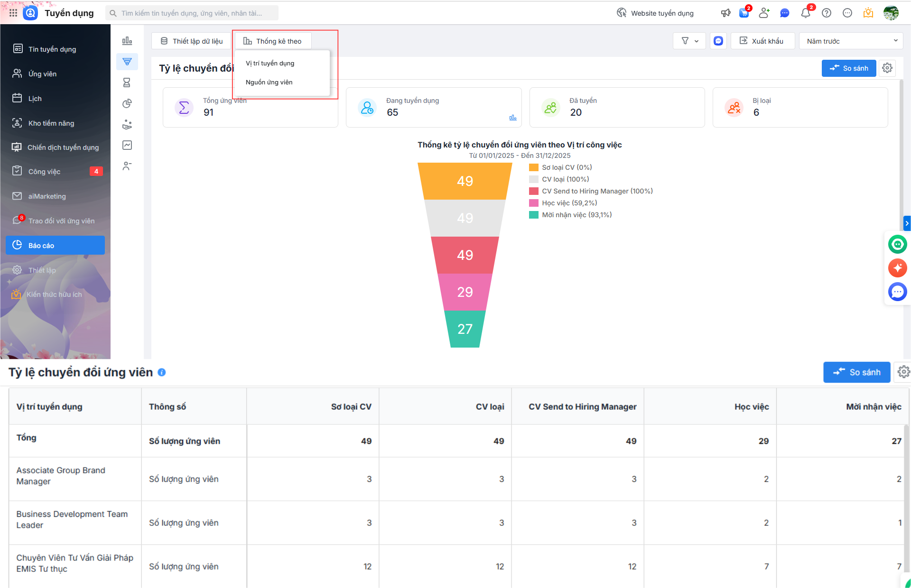Open the Năm trước period dropdown
911x588 pixels.
pyautogui.click(x=851, y=41)
